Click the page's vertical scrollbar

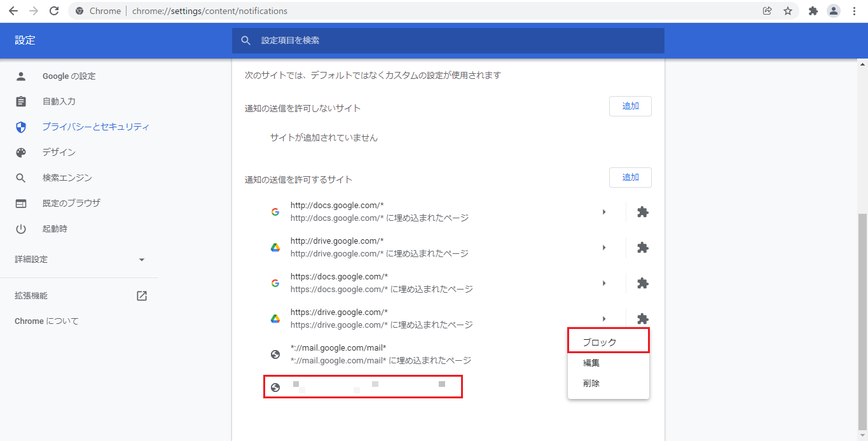(862, 318)
